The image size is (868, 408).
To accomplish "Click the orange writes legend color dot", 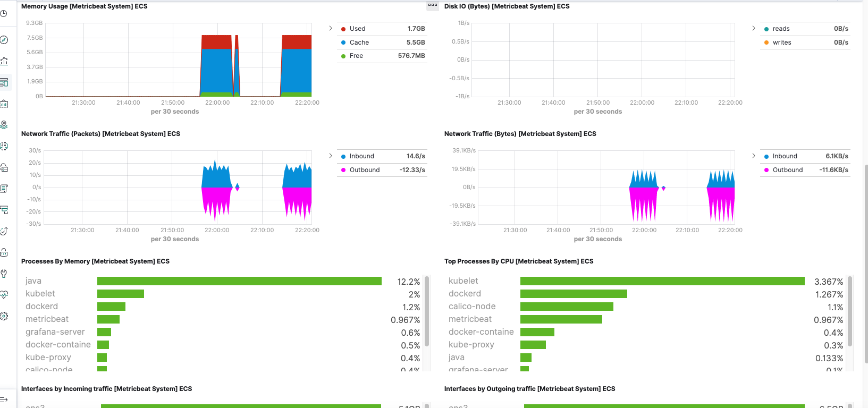I will [x=766, y=42].
